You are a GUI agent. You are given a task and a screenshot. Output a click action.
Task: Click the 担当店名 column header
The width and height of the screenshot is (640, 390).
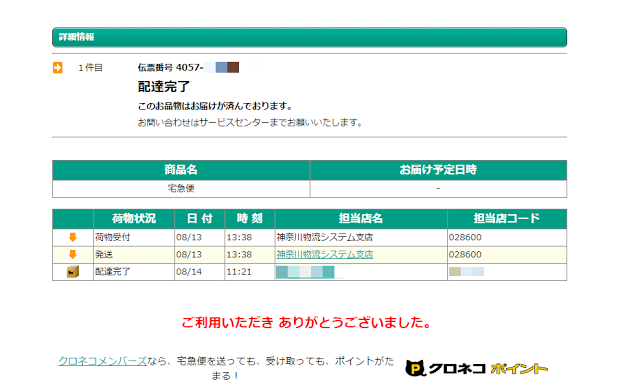(x=361, y=219)
